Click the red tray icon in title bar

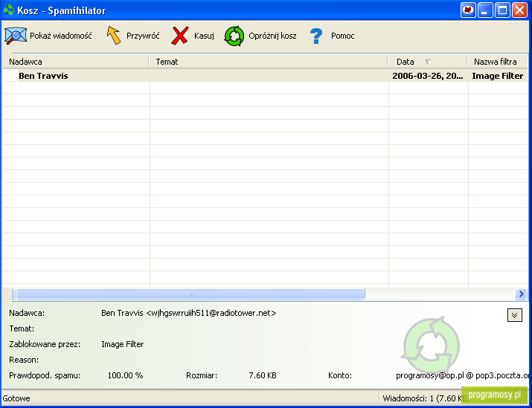[x=468, y=10]
